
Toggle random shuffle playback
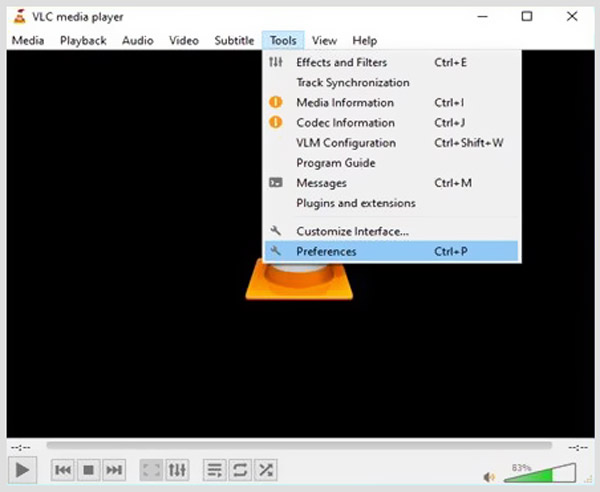266,469
